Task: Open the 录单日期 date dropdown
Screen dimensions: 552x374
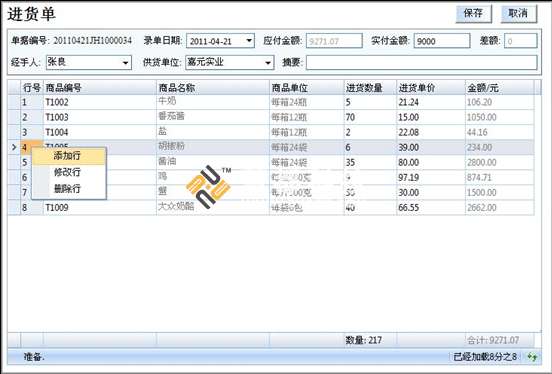Action: pyautogui.click(x=249, y=41)
